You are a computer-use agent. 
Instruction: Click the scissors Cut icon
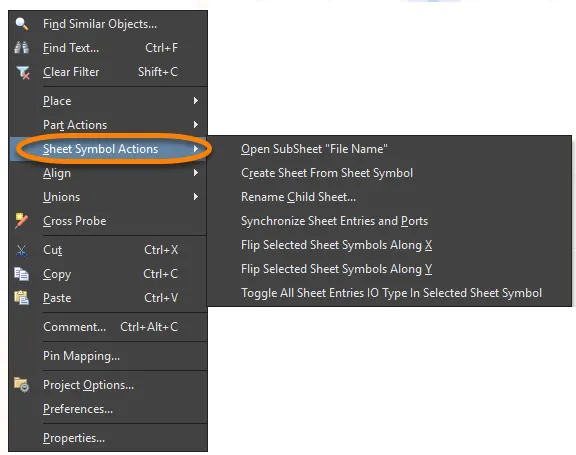coord(21,250)
